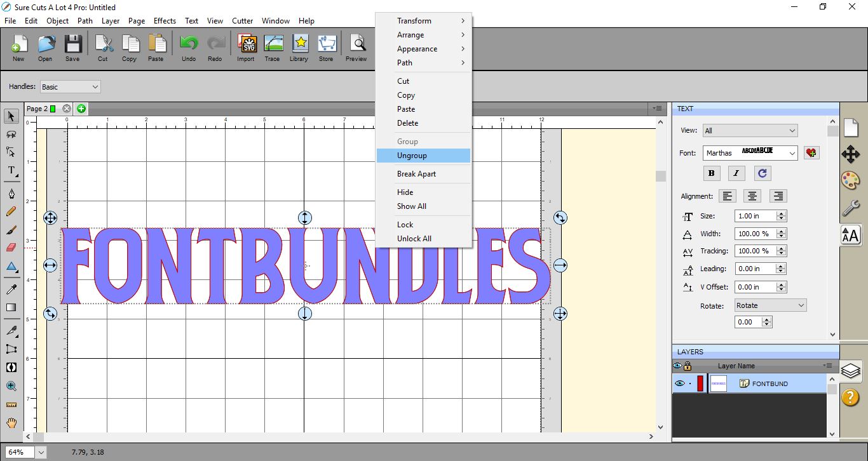The image size is (868, 461).
Task: Open the Rotate dropdown in Text panel
Action: [x=770, y=305]
